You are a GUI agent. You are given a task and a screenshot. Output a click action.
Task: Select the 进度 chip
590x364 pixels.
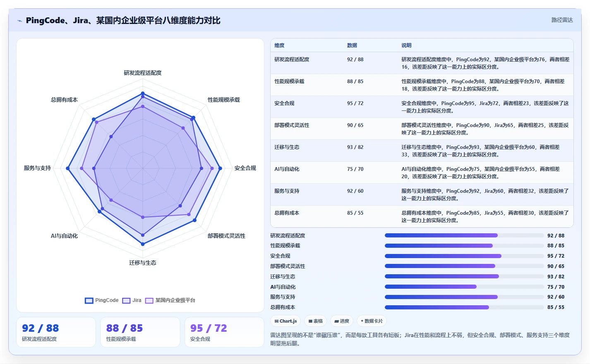pyautogui.click(x=342, y=321)
